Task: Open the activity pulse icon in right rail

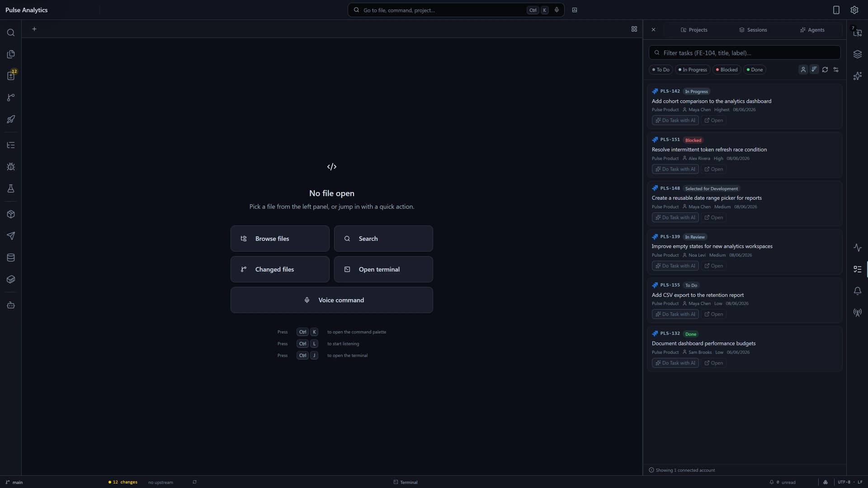Action: pyautogui.click(x=858, y=248)
